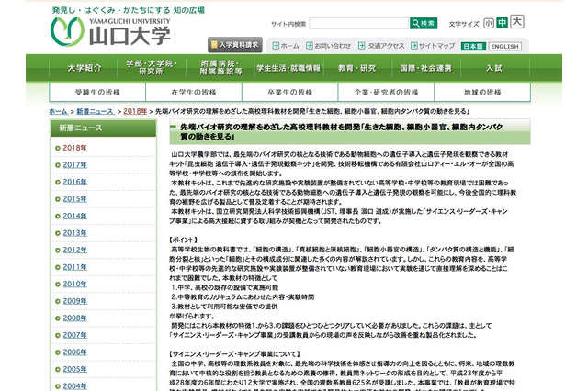This screenshot has height=391, width=588.
Task: Expand the 2008年 news archive
Action: (74, 318)
